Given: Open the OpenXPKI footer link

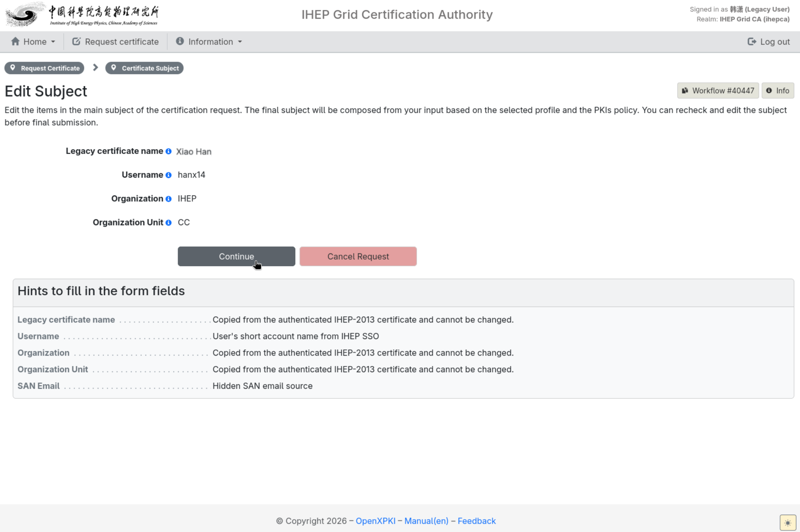Looking at the screenshot, I should tap(376, 521).
